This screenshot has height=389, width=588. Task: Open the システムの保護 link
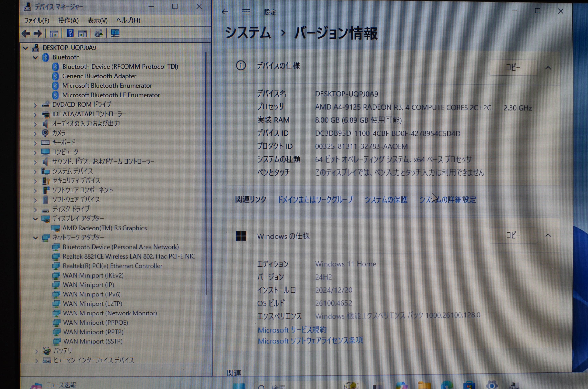[x=386, y=200]
